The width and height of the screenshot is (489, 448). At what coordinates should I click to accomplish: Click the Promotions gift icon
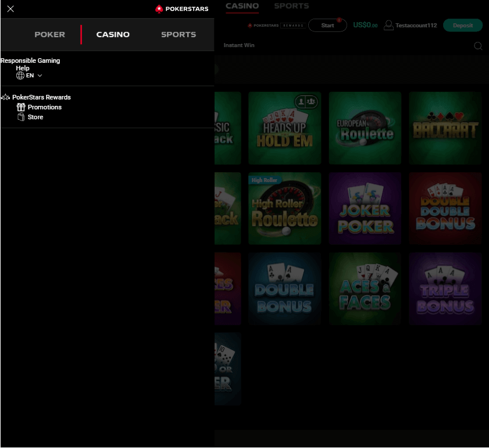click(21, 107)
